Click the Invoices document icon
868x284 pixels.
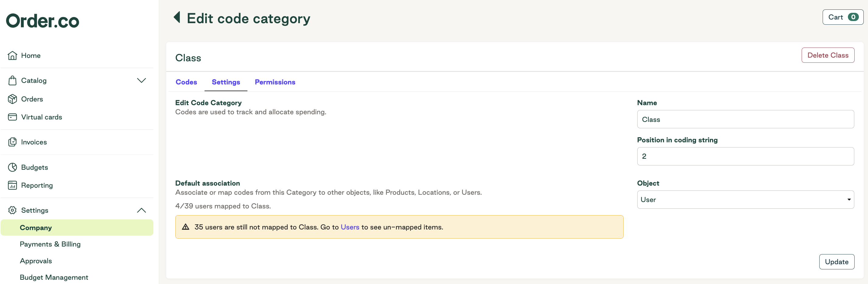(12, 142)
